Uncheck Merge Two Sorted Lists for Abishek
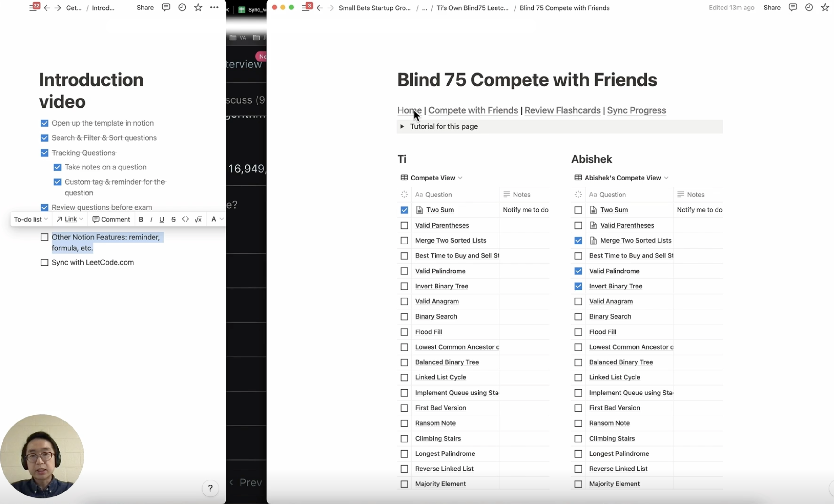Viewport: 834px width, 504px height. tap(578, 240)
